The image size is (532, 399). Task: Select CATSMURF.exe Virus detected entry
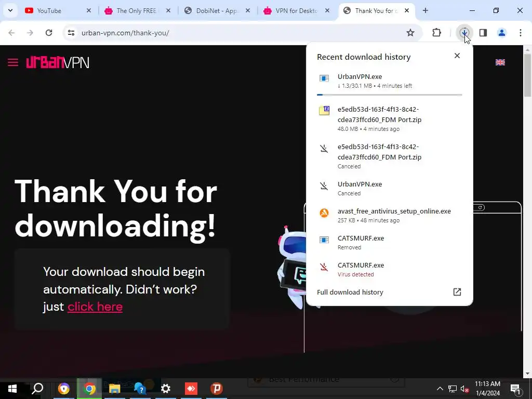390,270
